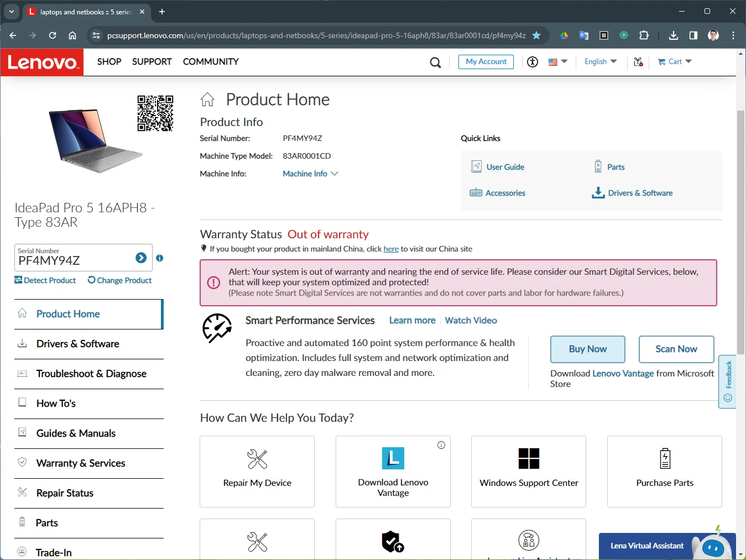Expand the country flag selector

point(558,62)
